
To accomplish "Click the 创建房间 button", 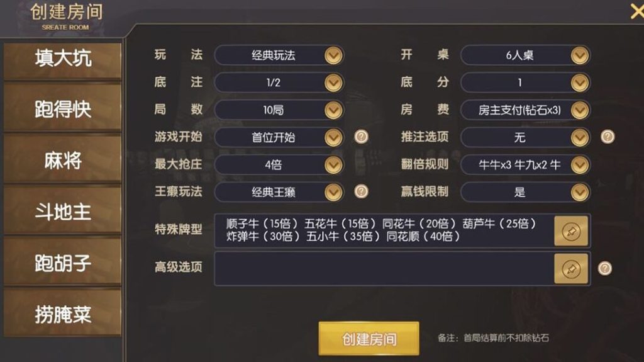I will (x=369, y=339).
